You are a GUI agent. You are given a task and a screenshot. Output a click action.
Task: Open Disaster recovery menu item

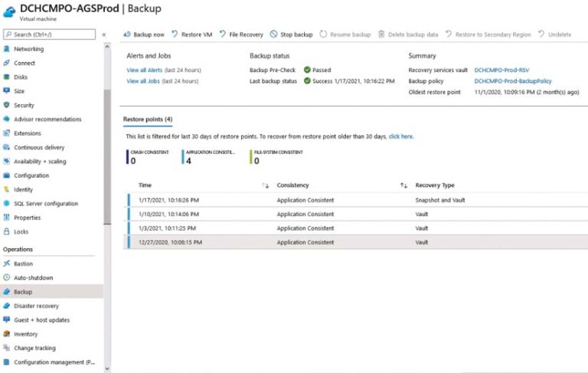click(36, 306)
